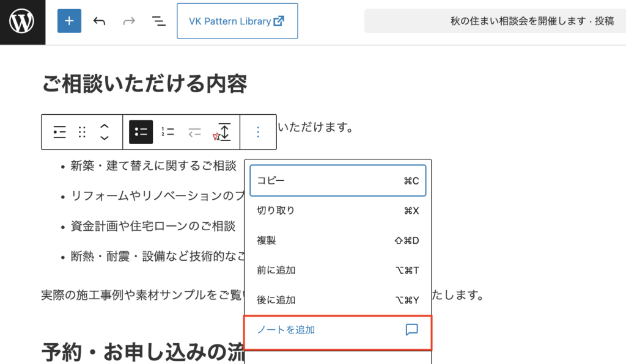
Task: Open the document overview list view
Action: coord(158,21)
